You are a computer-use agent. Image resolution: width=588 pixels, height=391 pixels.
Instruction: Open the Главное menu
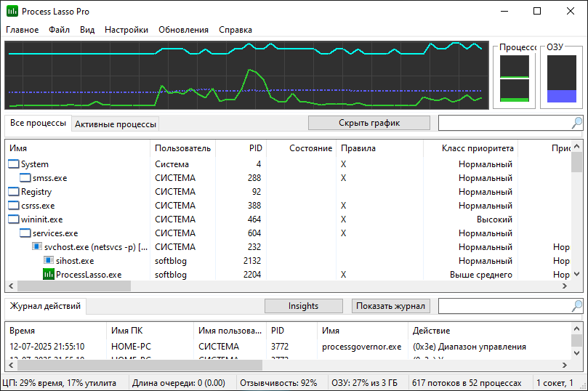pyautogui.click(x=22, y=30)
